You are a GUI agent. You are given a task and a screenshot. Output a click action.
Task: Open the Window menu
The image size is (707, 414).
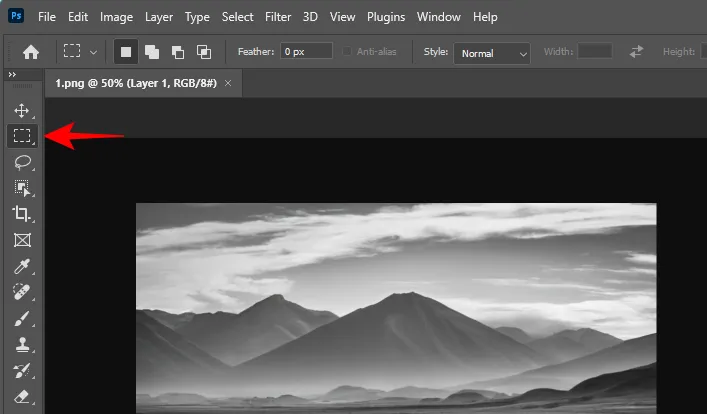439,17
